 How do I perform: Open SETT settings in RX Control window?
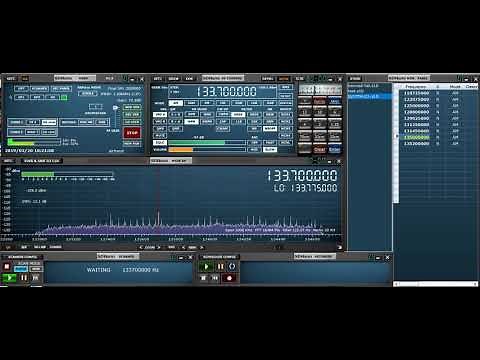coord(157,79)
